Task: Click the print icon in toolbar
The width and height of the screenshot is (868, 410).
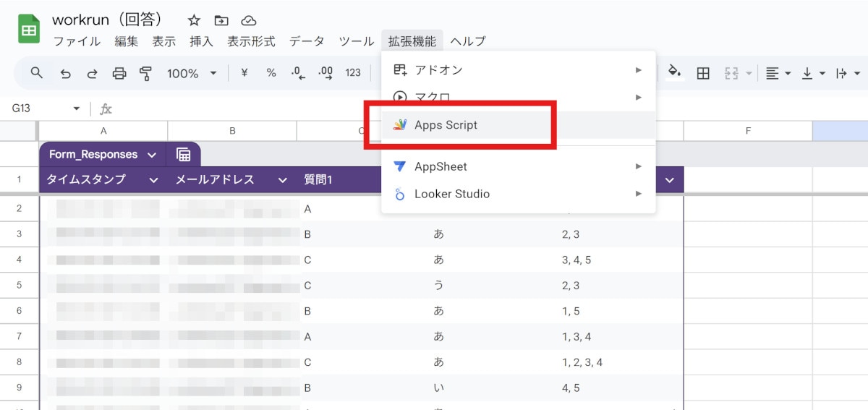Action: pos(119,73)
